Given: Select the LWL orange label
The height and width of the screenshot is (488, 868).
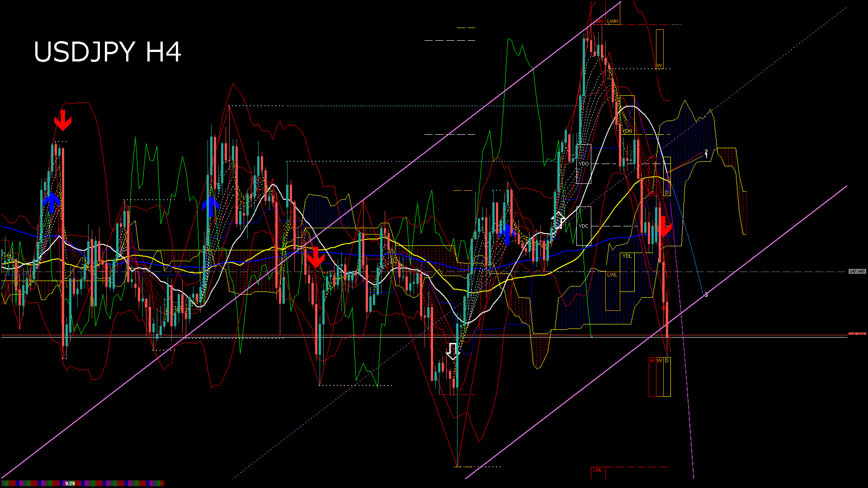Looking at the screenshot, I should tap(612, 275).
